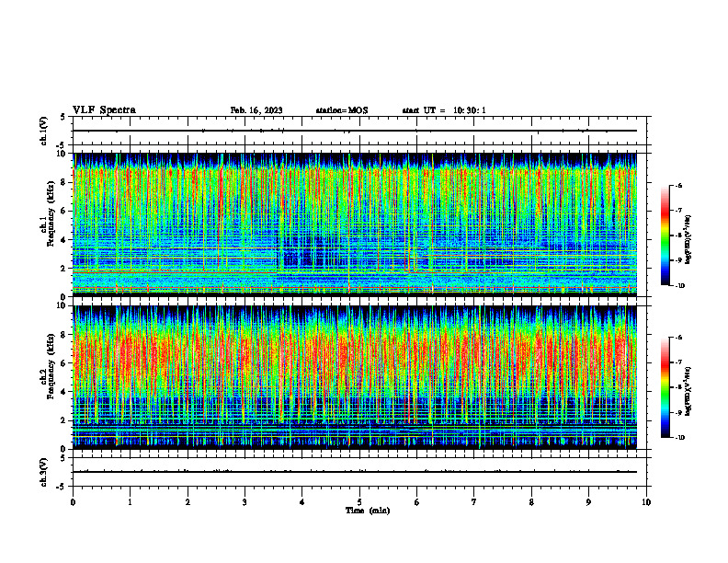Select the "start UT = 10:30: 1" text
Image resolution: width=728 pixels, height=563 pixels.
pos(444,110)
